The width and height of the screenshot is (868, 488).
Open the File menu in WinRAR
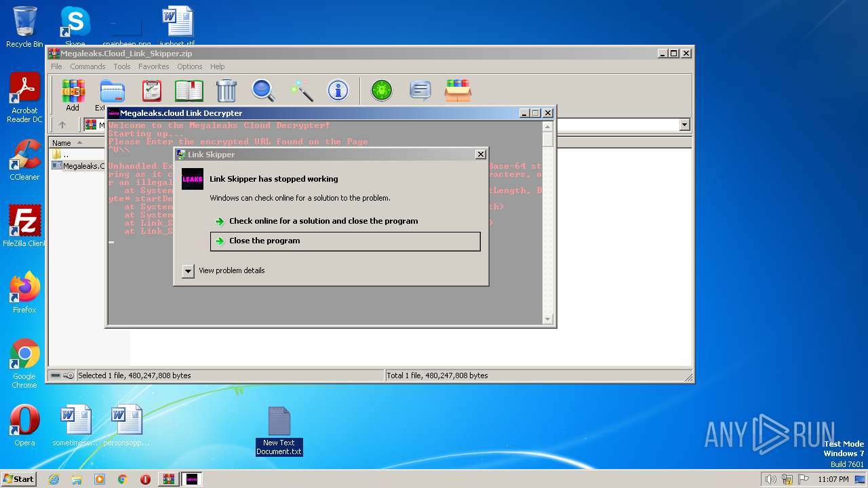coord(56,66)
